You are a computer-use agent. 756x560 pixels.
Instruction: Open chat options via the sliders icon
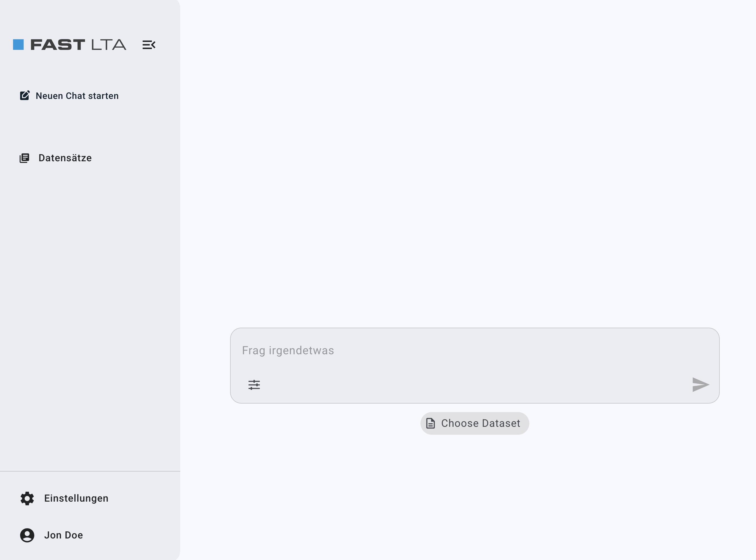tap(254, 385)
